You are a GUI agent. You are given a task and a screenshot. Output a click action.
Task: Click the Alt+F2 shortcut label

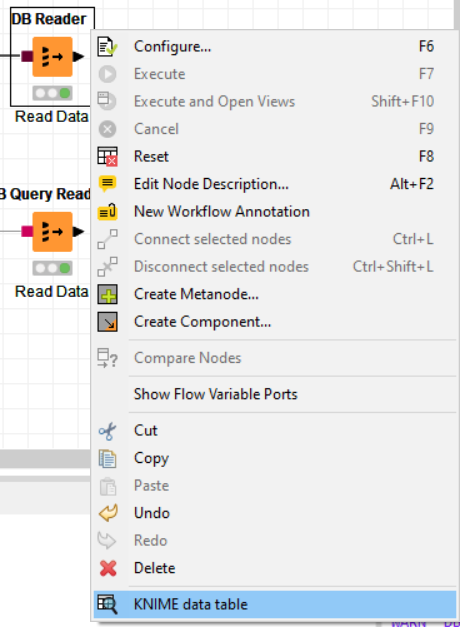[x=412, y=184]
